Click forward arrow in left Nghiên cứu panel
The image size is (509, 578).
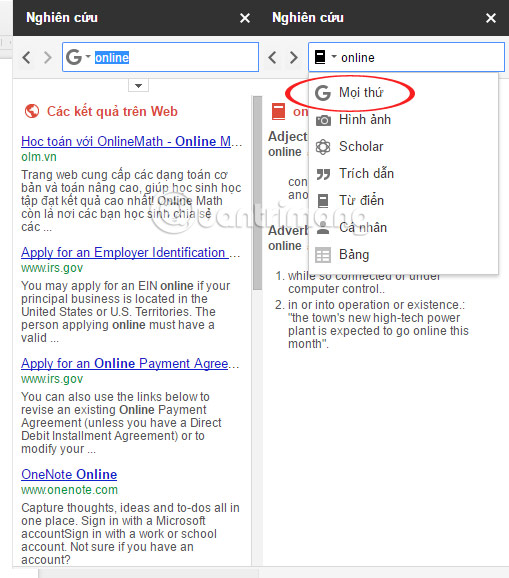click(48, 58)
